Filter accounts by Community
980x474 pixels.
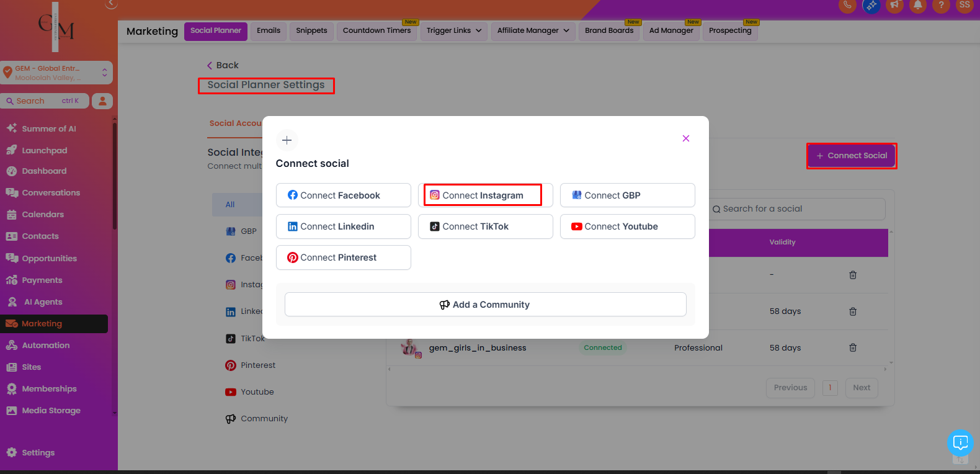pyautogui.click(x=257, y=419)
